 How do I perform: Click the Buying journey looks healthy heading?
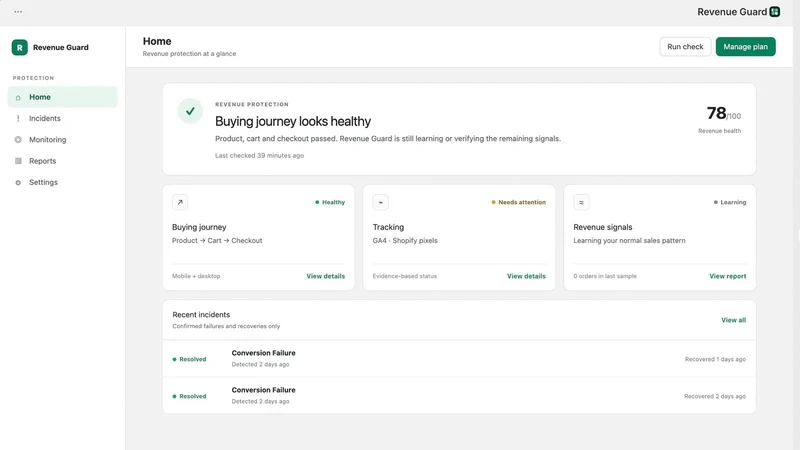pyautogui.click(x=293, y=121)
